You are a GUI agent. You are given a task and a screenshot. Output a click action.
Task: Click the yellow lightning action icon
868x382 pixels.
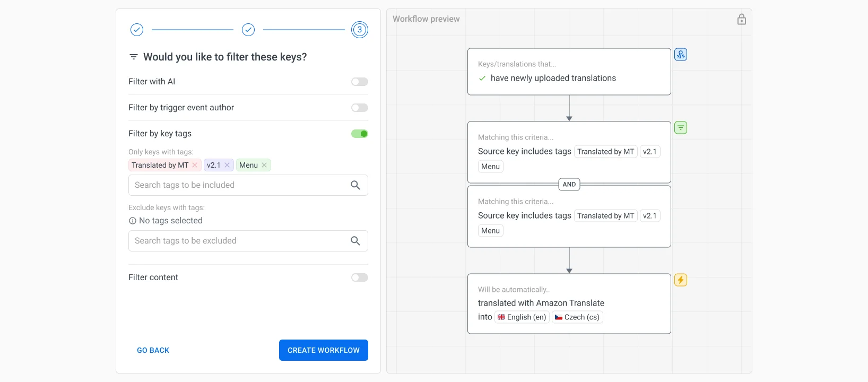[x=680, y=280]
